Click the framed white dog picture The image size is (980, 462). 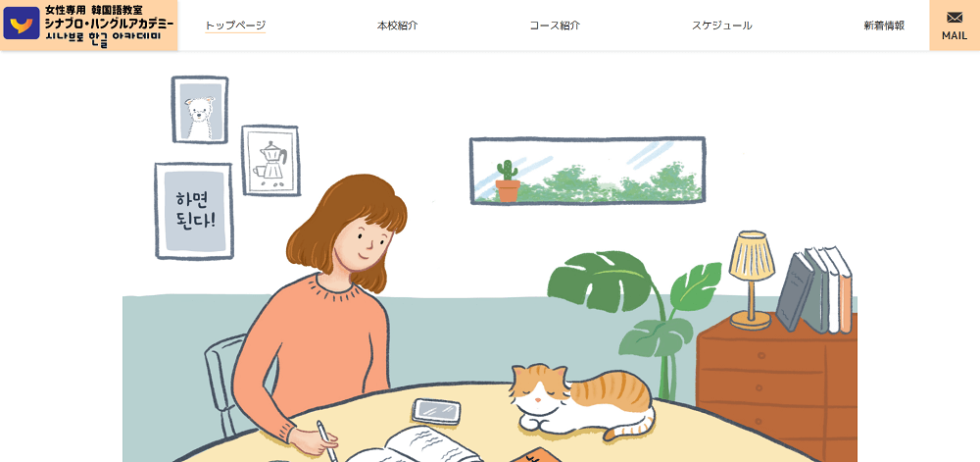tap(199, 110)
